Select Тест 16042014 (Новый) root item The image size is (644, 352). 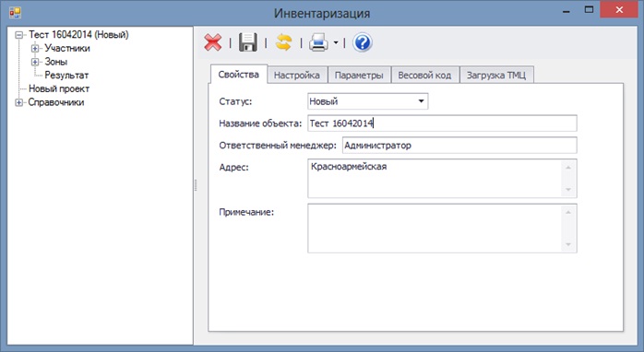point(78,35)
